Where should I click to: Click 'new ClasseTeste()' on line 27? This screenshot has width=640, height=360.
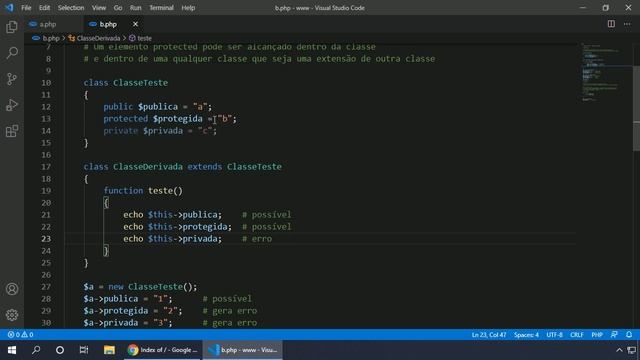coord(153,287)
